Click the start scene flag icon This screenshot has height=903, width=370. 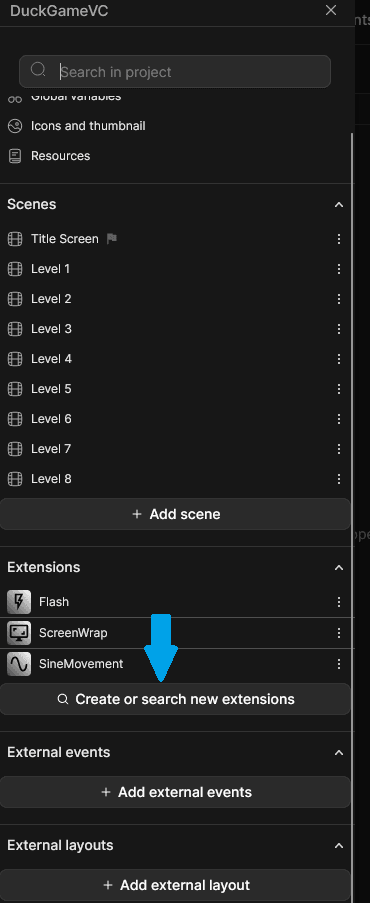click(112, 238)
